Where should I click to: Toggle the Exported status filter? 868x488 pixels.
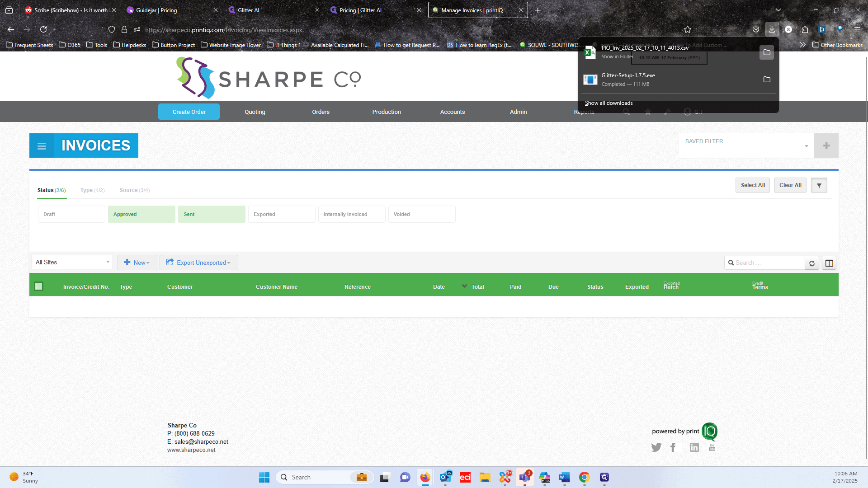[x=282, y=214]
